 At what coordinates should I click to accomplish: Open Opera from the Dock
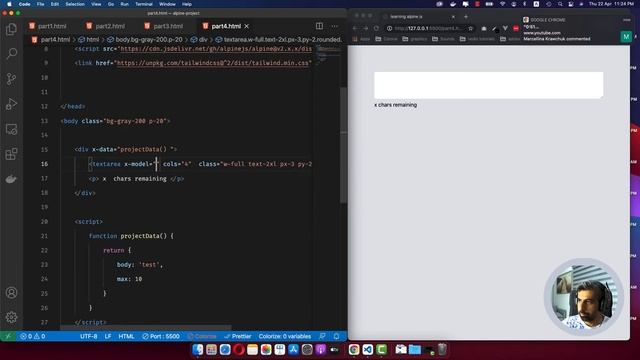[x=239, y=349]
